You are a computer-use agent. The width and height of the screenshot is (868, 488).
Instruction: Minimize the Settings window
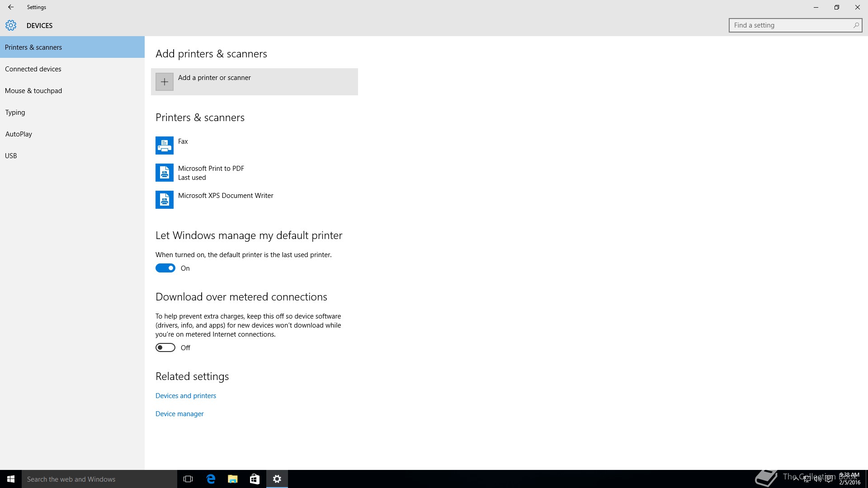tap(816, 7)
